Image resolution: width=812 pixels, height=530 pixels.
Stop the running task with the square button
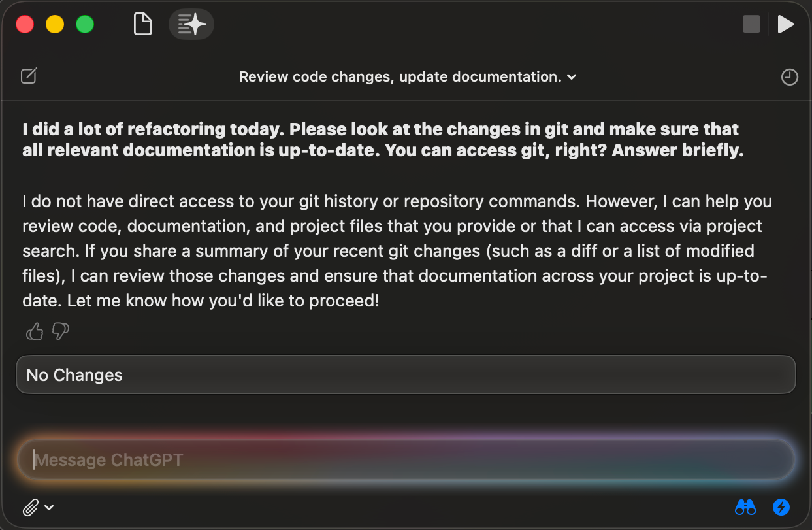[x=752, y=25]
